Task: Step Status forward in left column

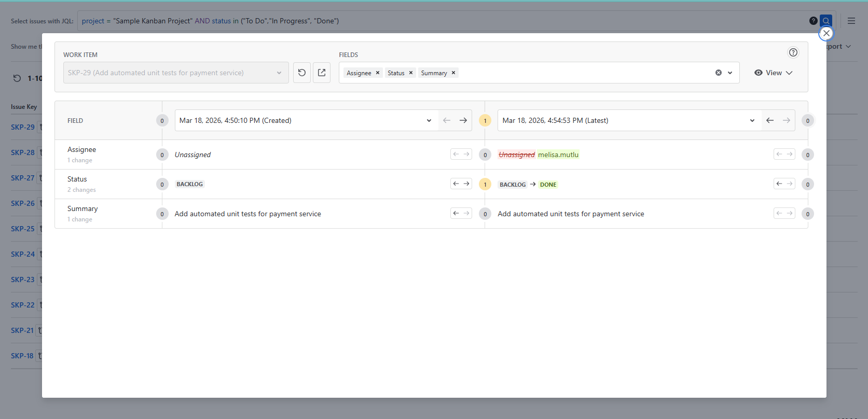Action: pos(467,184)
